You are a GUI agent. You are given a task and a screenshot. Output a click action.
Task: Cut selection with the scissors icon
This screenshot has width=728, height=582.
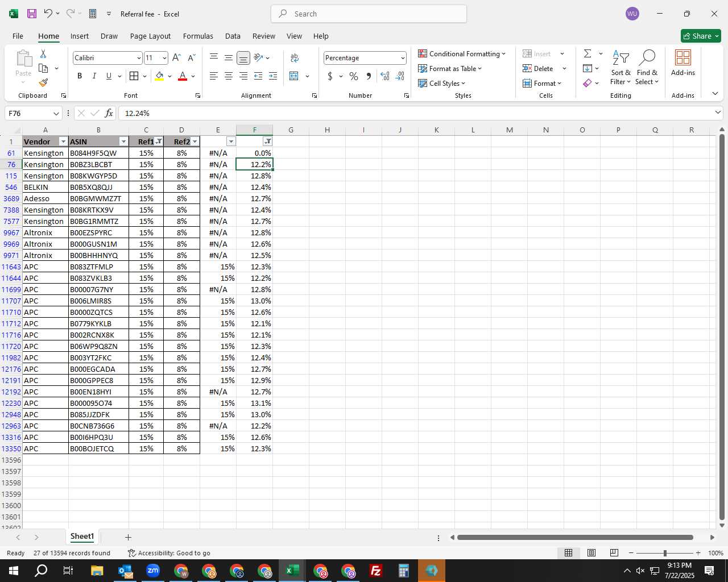pos(43,53)
